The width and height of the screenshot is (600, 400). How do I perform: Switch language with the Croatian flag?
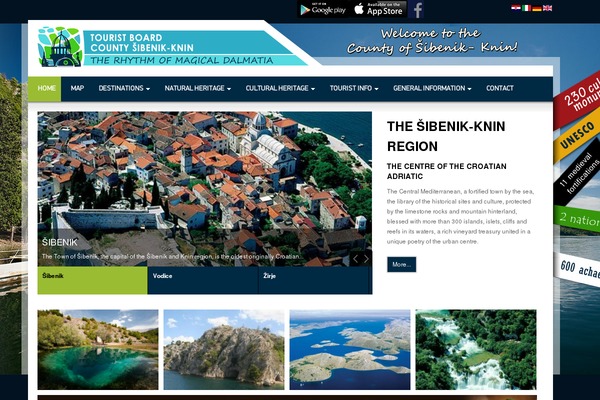click(515, 8)
